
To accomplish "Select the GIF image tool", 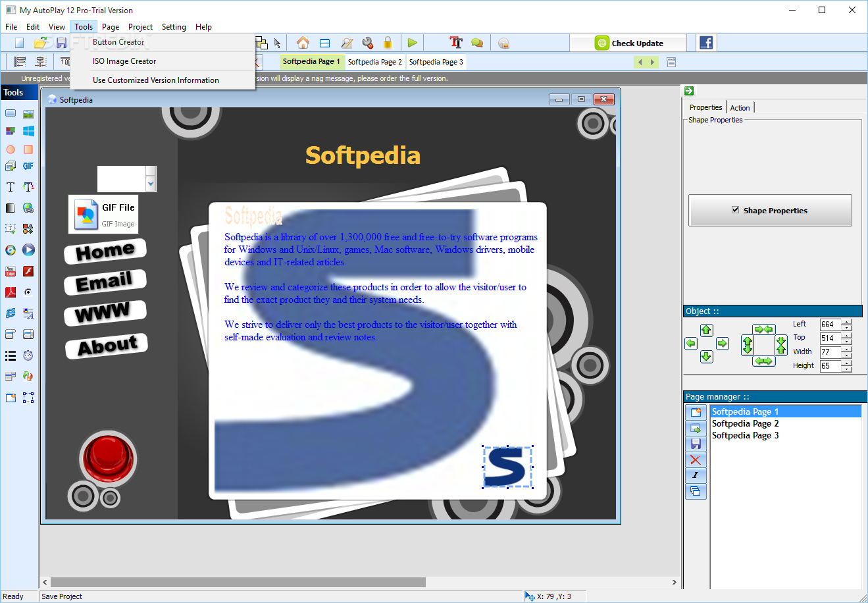I will click(28, 166).
